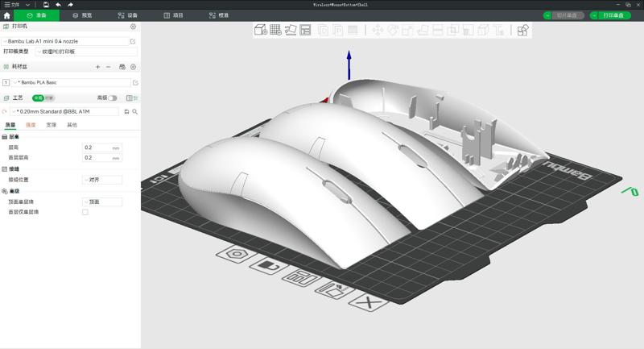The width and height of the screenshot is (644, 349).
Task: Click the 层高 value input field
Action: click(97, 147)
